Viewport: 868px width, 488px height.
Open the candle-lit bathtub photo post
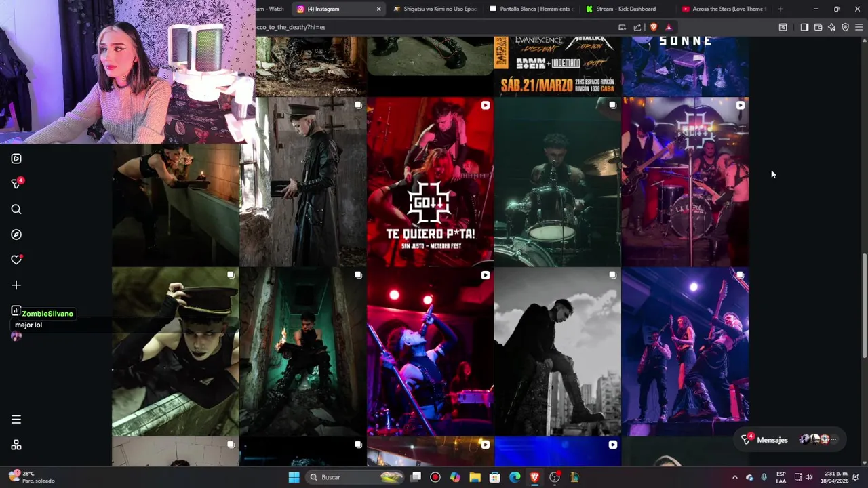(175, 205)
